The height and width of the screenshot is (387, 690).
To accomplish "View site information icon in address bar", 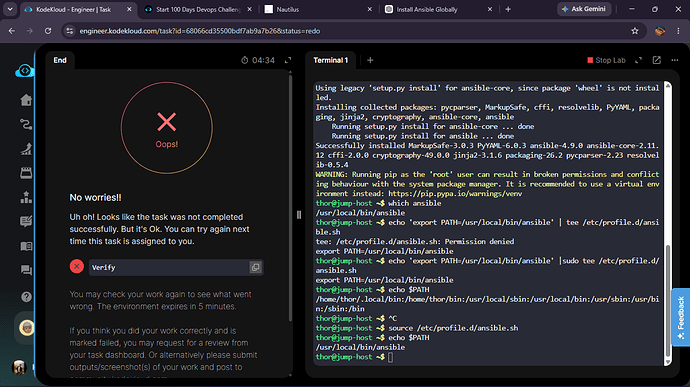I will [x=70, y=31].
